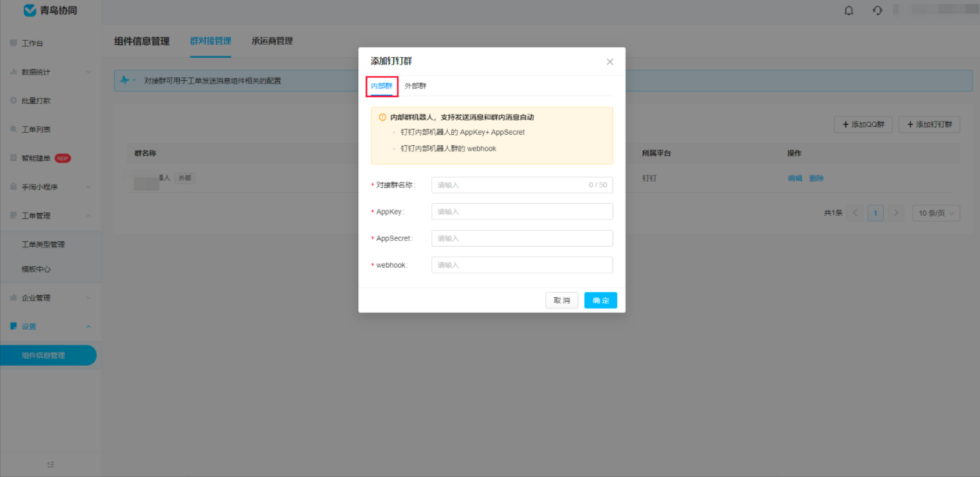Screen dimensions: 980x477
Task: Go to next page arrow
Action: coord(896,213)
